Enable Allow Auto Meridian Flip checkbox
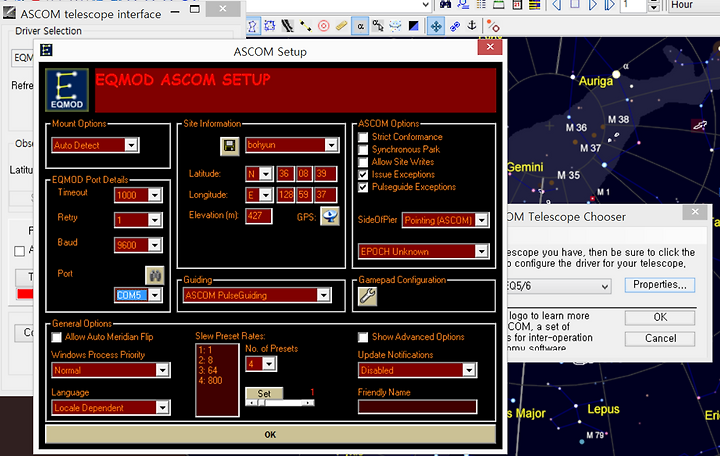Viewport: 720px width, 456px height. [56, 337]
